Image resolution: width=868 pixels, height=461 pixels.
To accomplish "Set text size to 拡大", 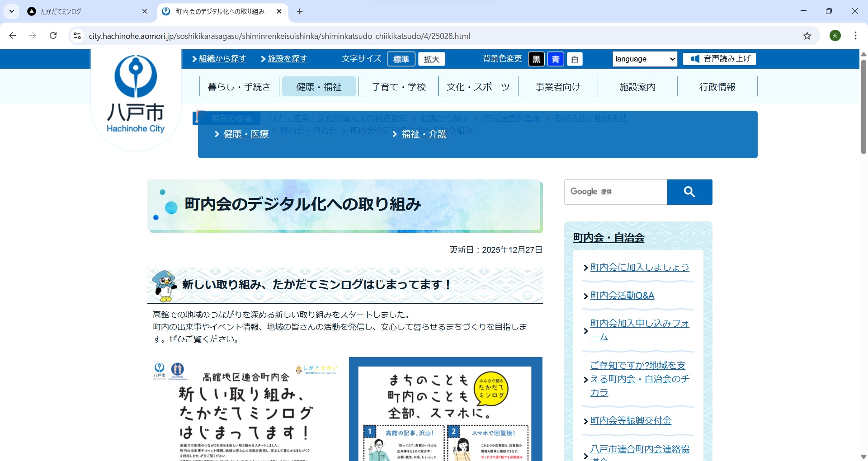I will tap(431, 59).
